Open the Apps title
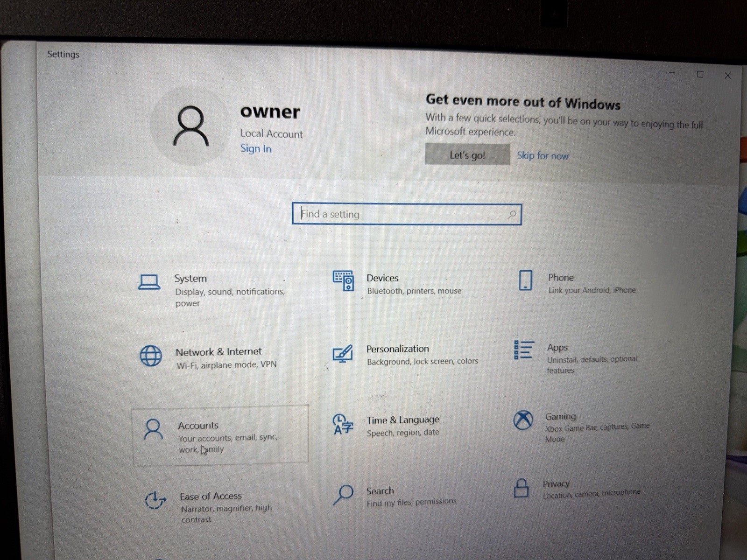Image resolution: width=747 pixels, height=560 pixels. pos(557,347)
